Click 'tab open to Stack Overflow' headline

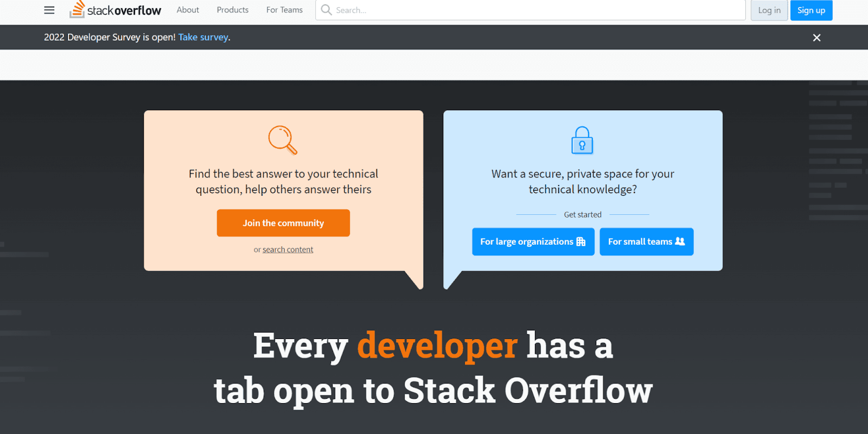[433, 391]
